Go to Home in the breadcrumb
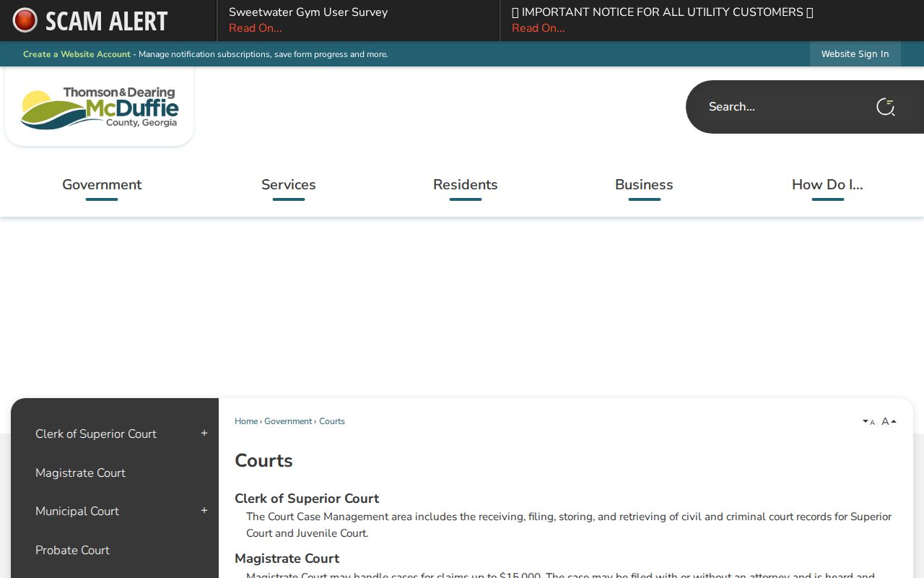The image size is (924, 578). pyautogui.click(x=246, y=421)
